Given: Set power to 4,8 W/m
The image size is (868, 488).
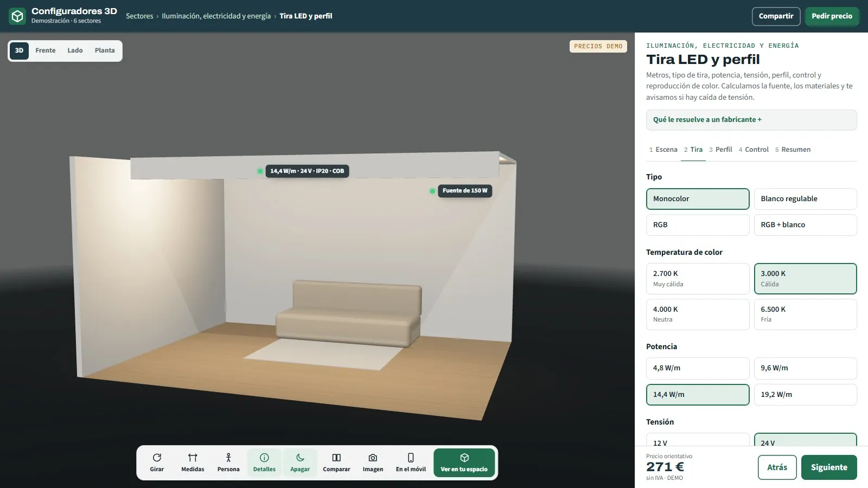Looking at the screenshot, I should pyautogui.click(x=698, y=368).
